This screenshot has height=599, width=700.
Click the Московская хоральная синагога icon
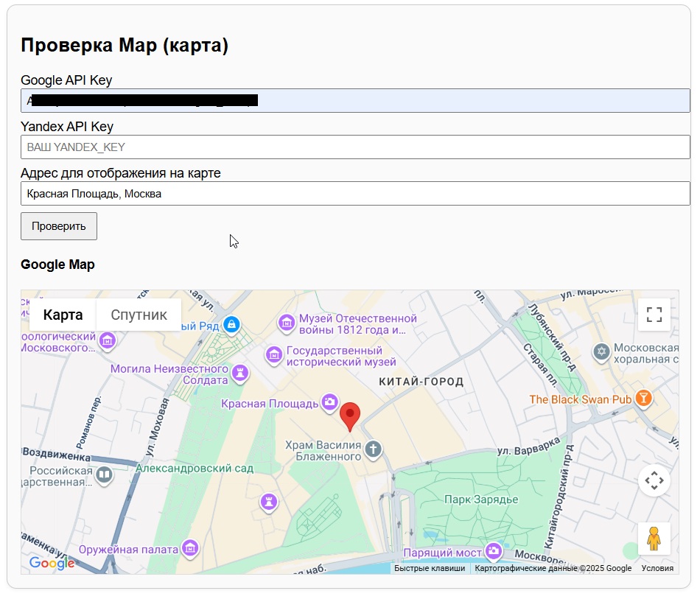[601, 352]
